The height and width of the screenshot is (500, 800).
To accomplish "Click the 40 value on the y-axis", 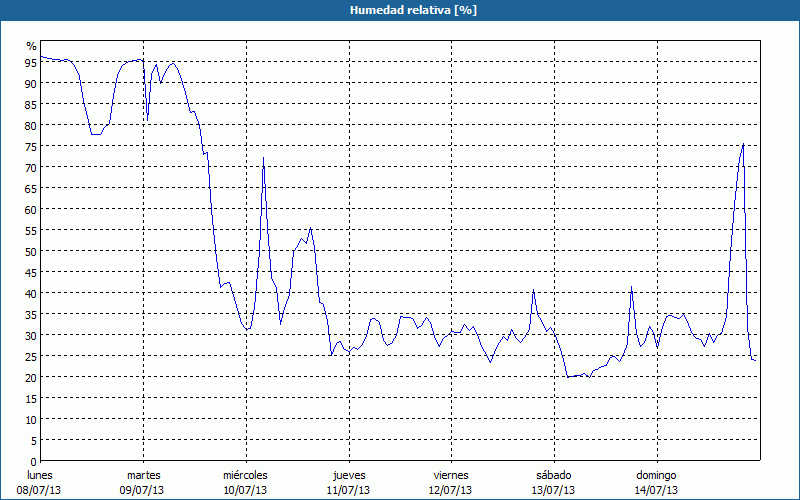I will (x=31, y=293).
